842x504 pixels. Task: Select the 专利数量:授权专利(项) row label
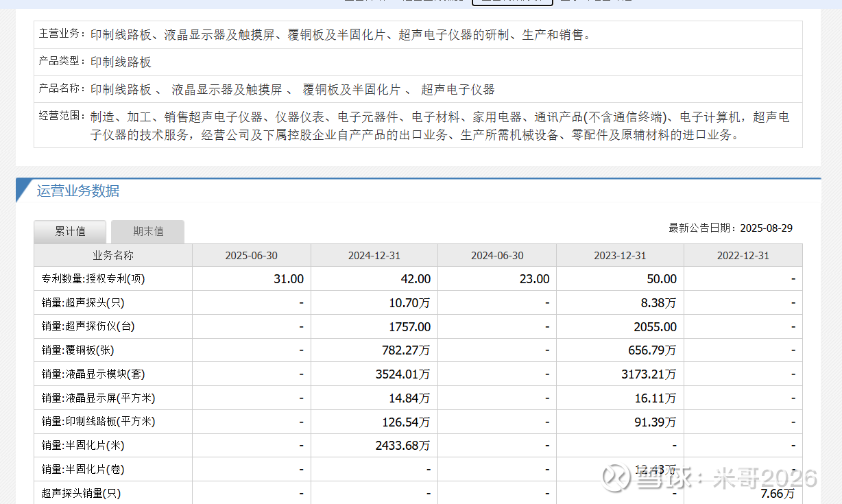click(93, 279)
